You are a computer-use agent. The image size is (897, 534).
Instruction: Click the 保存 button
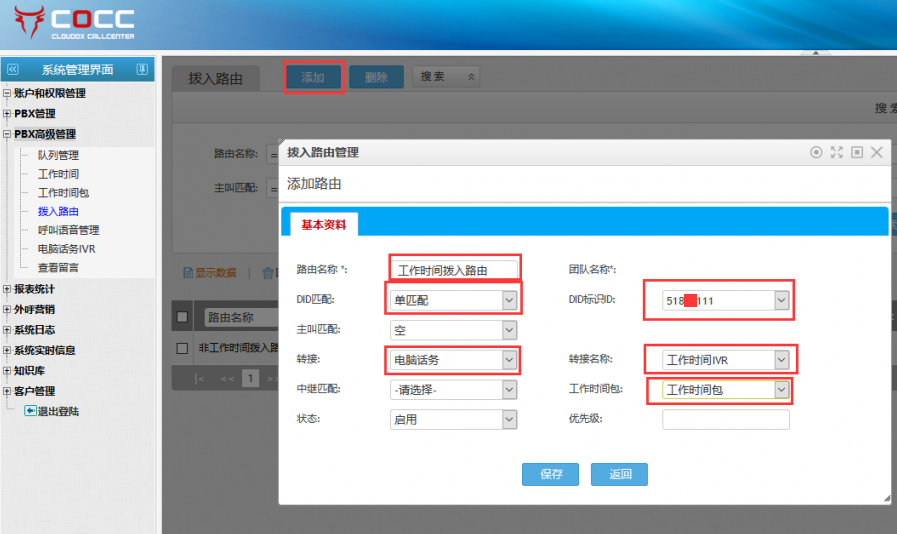tap(550, 474)
